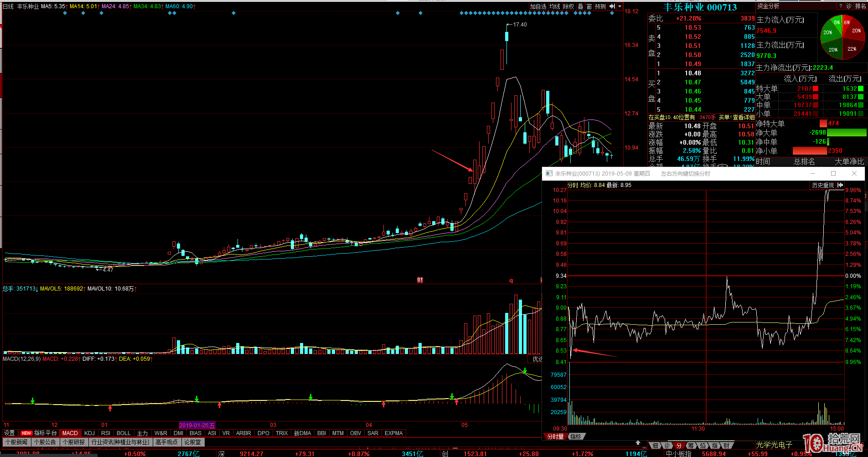Click the up arrow expand icon
The image size is (868, 457).
coord(638,443)
